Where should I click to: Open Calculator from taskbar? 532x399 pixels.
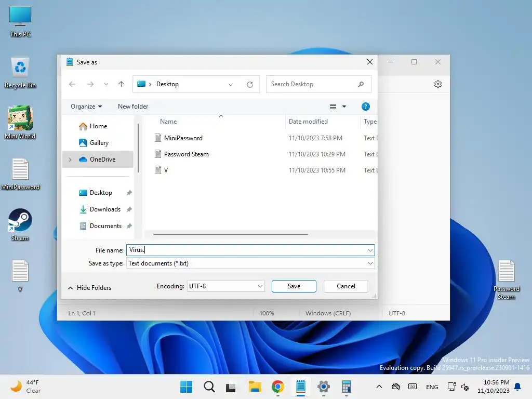click(347, 387)
